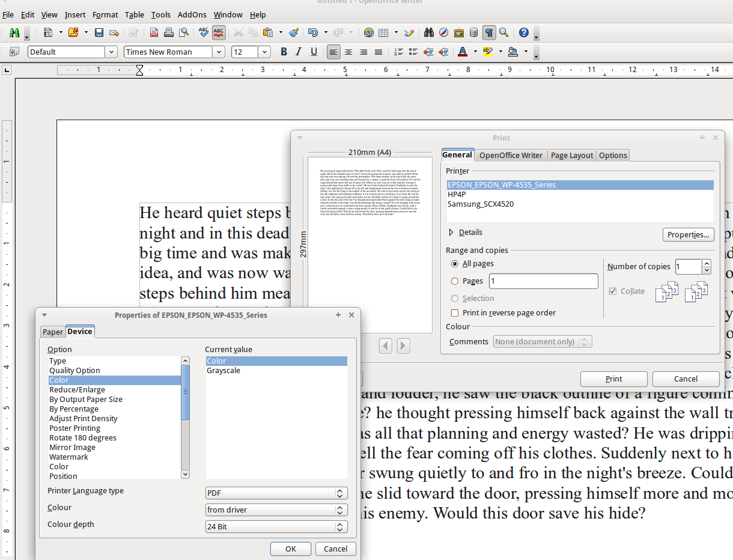Click the Italic formatting icon
Screen dimensions: 733x560
(299, 52)
